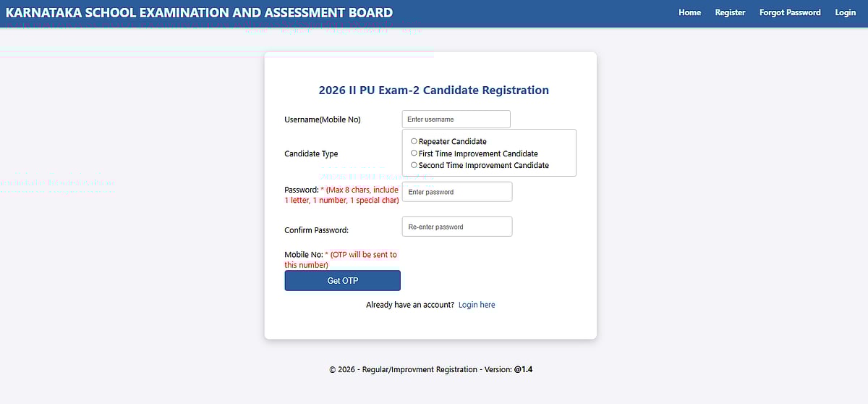Focus the Enter username input field
The width and height of the screenshot is (868, 404).
pos(456,119)
